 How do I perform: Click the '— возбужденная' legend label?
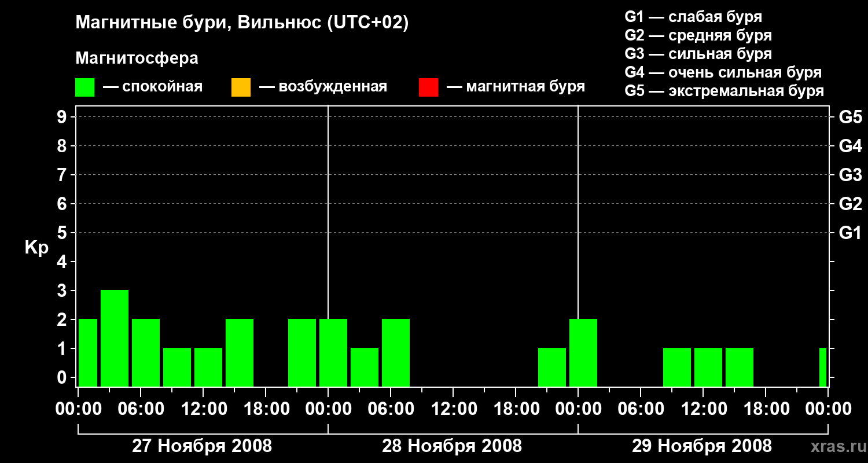[323, 87]
